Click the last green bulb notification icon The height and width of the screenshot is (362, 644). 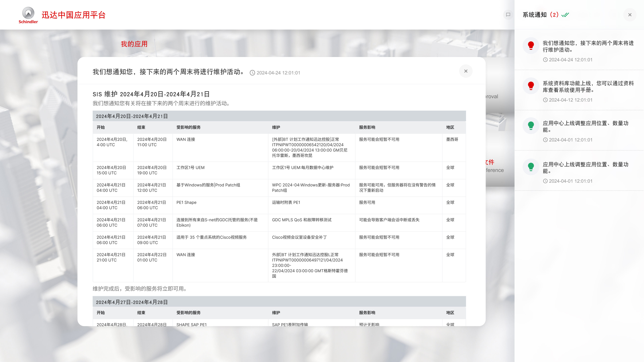[531, 167]
